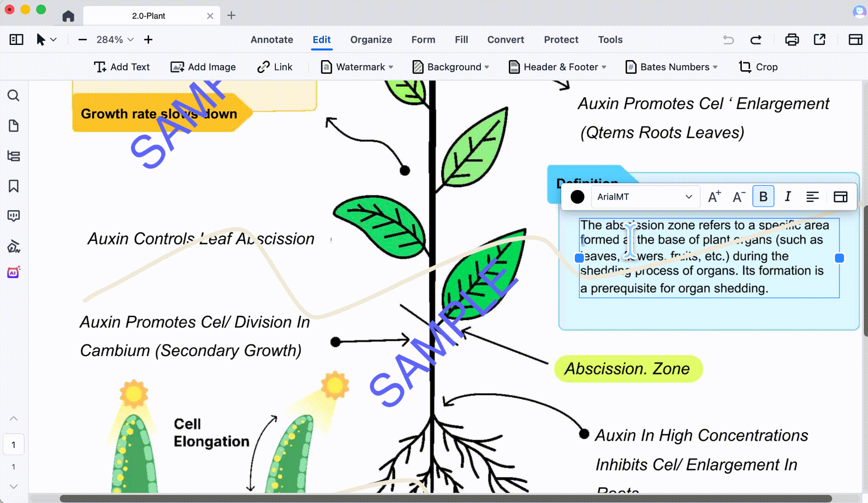
Task: Click the current page number field
Action: pos(14,445)
